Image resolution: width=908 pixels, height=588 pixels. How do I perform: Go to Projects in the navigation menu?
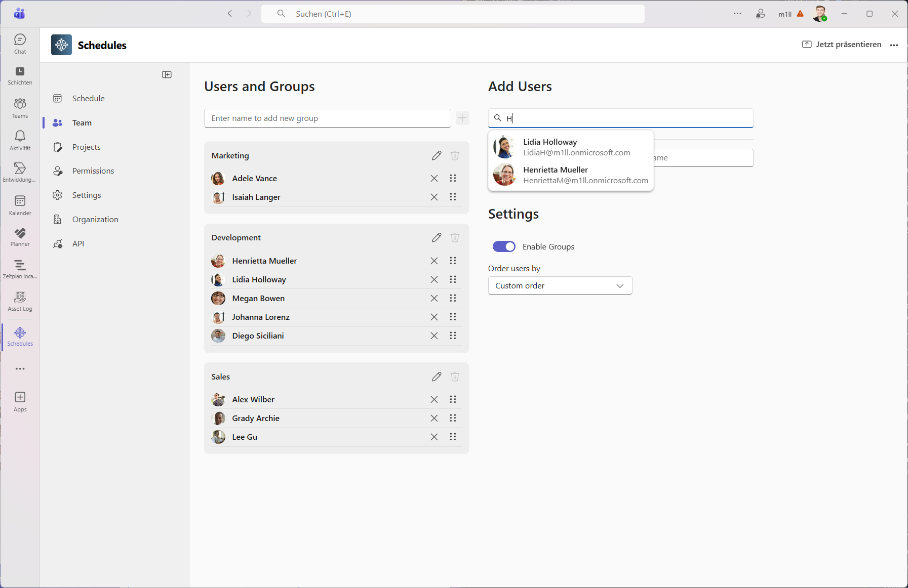86,147
